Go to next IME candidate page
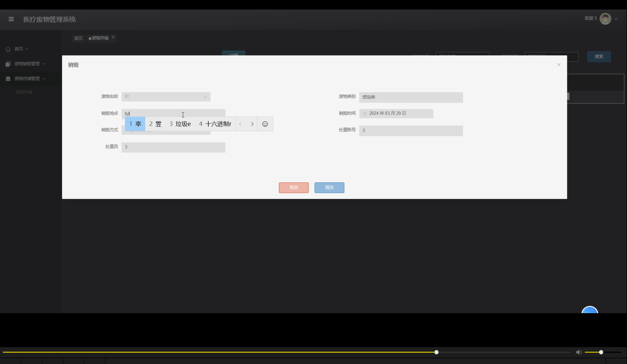 click(252, 124)
